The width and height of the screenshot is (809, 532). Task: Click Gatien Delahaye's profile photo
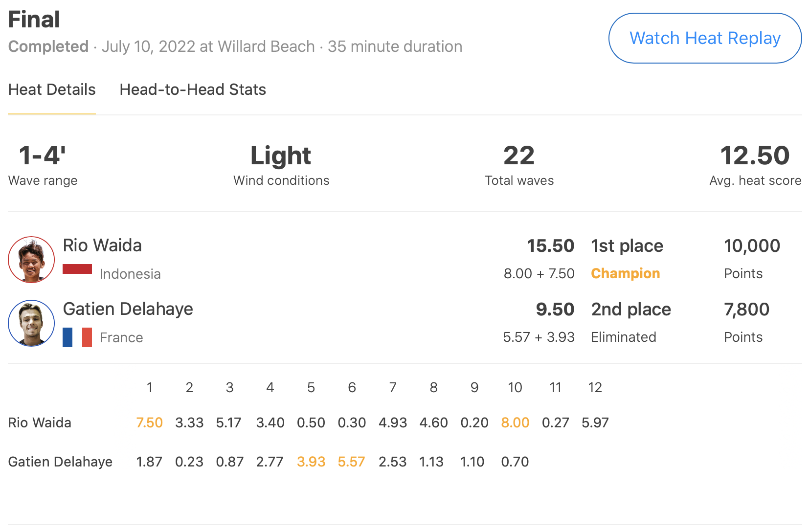click(x=31, y=323)
